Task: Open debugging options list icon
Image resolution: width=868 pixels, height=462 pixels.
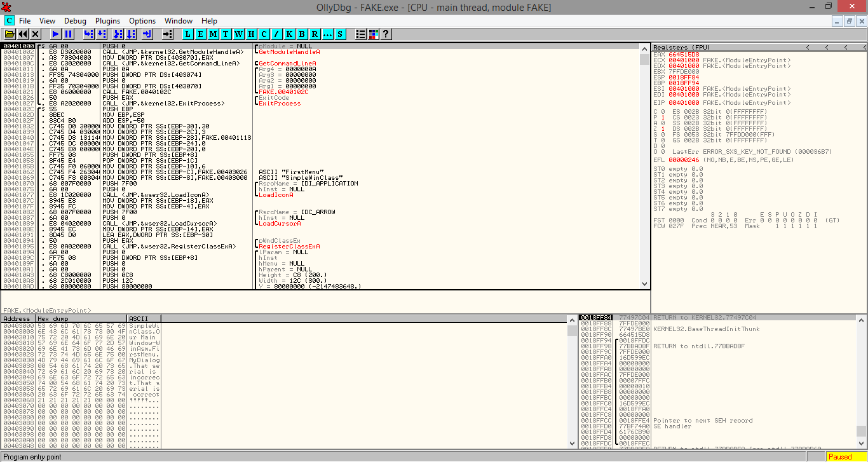Action: pos(361,34)
